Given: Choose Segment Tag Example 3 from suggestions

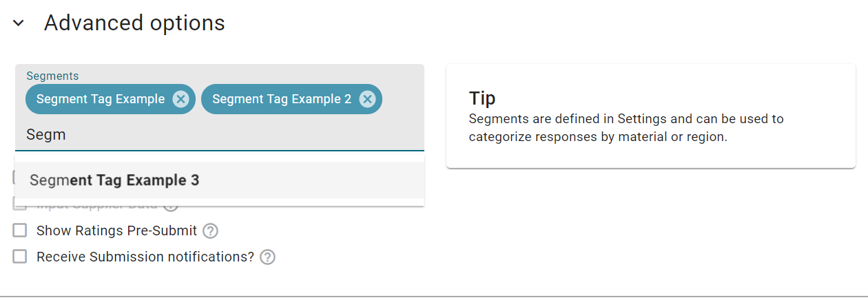Looking at the screenshot, I should click(x=219, y=180).
